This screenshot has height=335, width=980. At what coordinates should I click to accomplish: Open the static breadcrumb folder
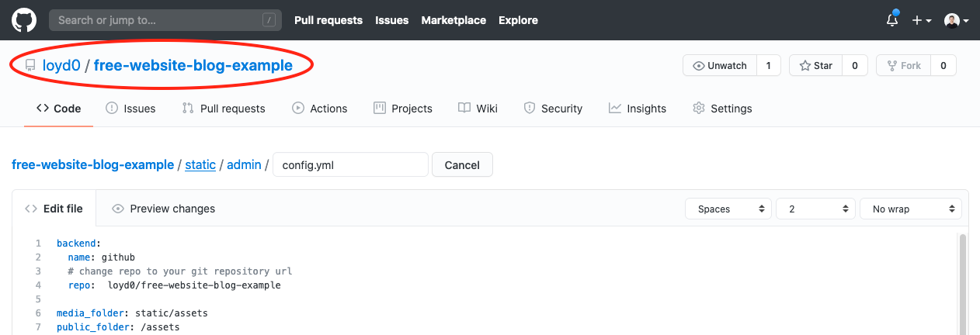point(200,165)
